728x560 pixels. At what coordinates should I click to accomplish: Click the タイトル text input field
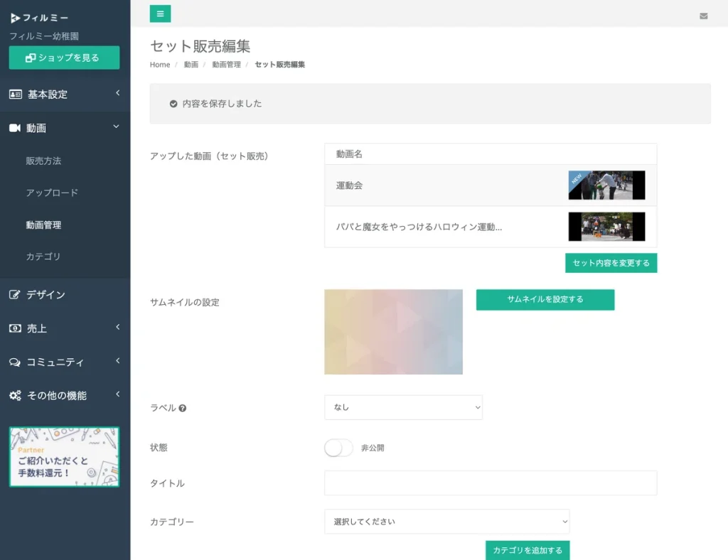(491, 483)
